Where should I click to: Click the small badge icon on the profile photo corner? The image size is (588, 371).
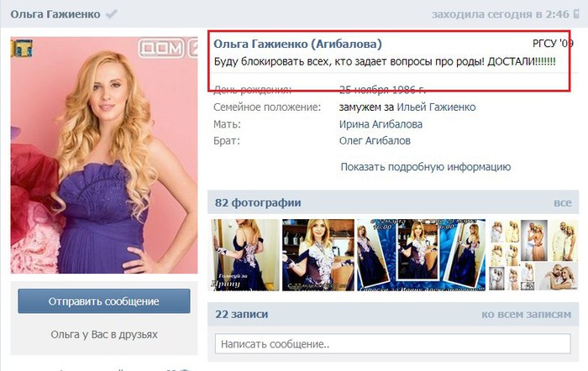[x=21, y=48]
